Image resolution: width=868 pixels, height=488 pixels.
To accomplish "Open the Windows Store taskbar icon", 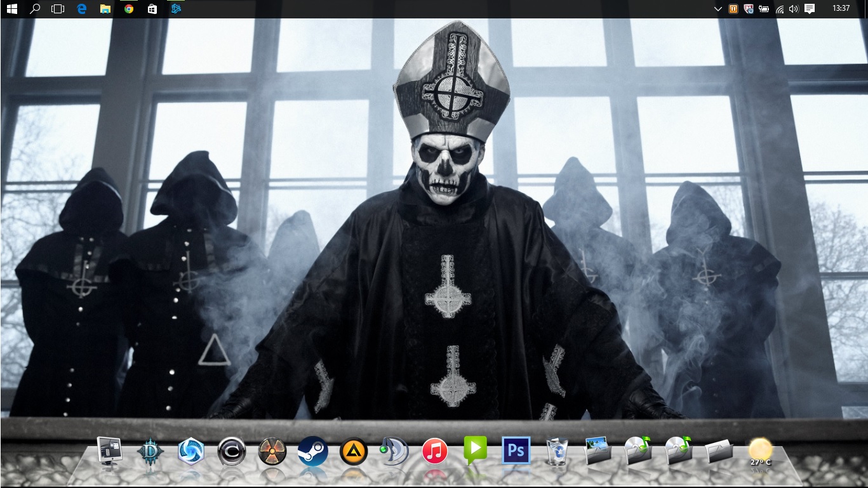I will [x=152, y=9].
